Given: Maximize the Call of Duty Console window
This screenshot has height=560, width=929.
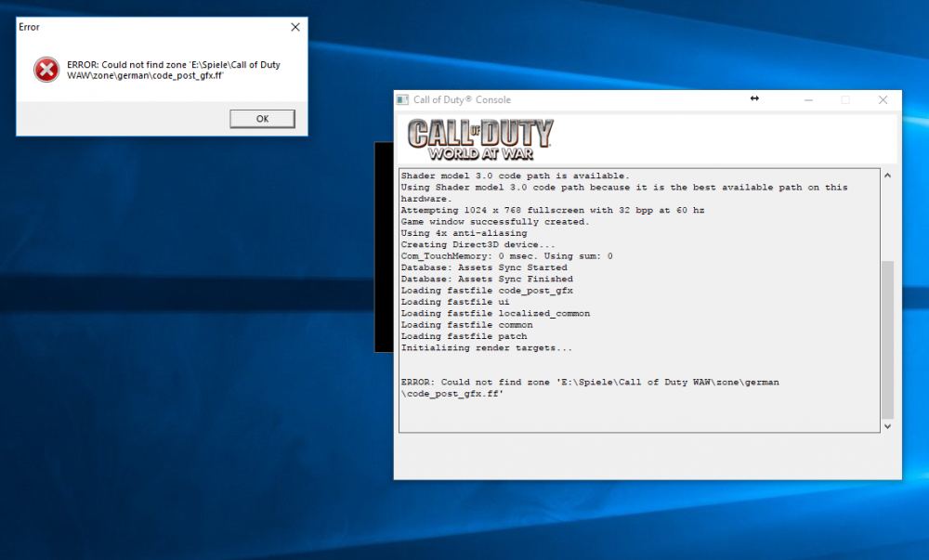Looking at the screenshot, I should pos(845,100).
